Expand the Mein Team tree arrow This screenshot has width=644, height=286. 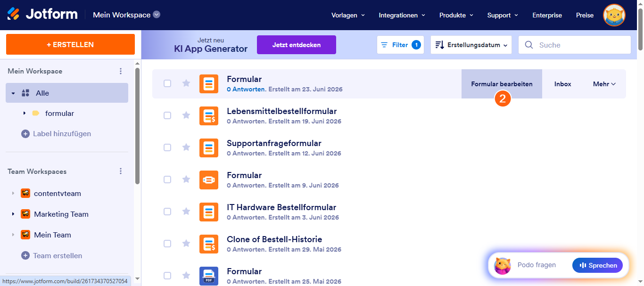tap(13, 235)
